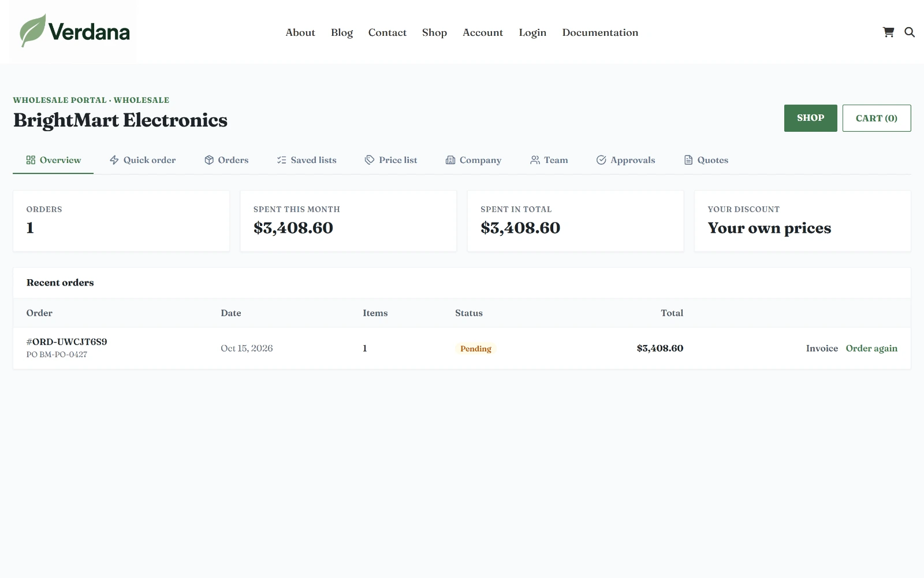The height and width of the screenshot is (578, 924).
Task: Click the Saved lists checklist icon
Action: pyautogui.click(x=282, y=160)
